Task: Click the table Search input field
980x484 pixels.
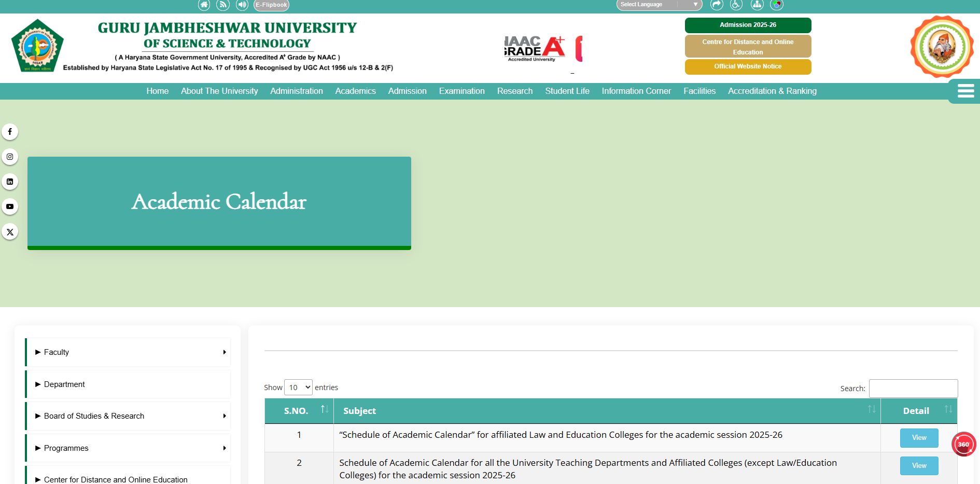Action: click(x=913, y=389)
